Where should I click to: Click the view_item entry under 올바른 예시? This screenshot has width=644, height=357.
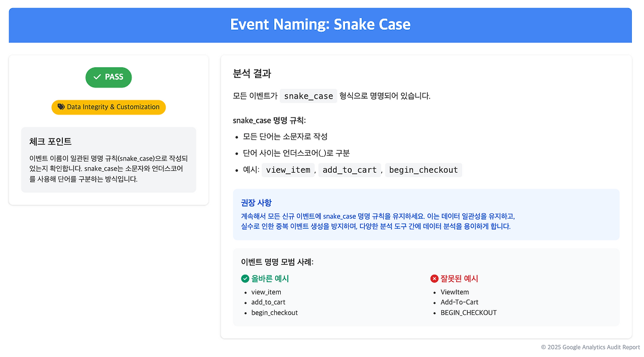tap(266, 292)
